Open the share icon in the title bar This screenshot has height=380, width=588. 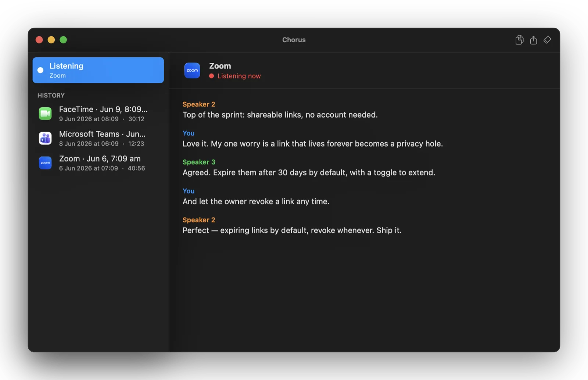pos(534,40)
